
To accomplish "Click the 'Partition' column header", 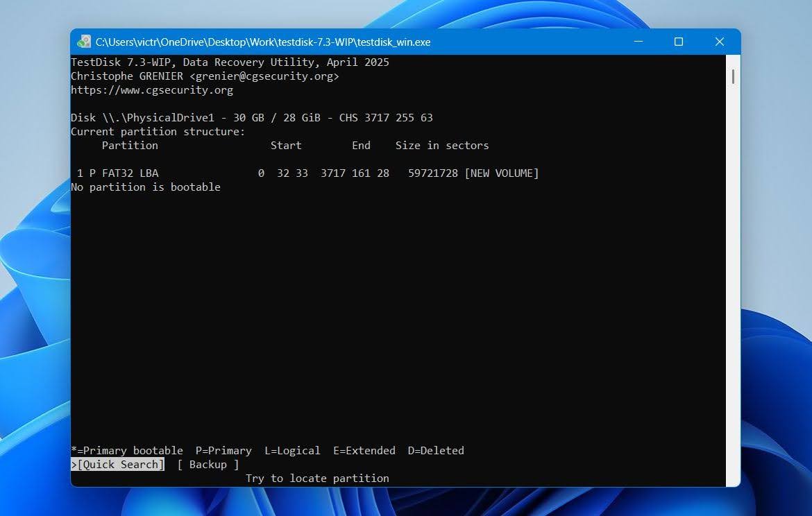I will pos(130,146).
